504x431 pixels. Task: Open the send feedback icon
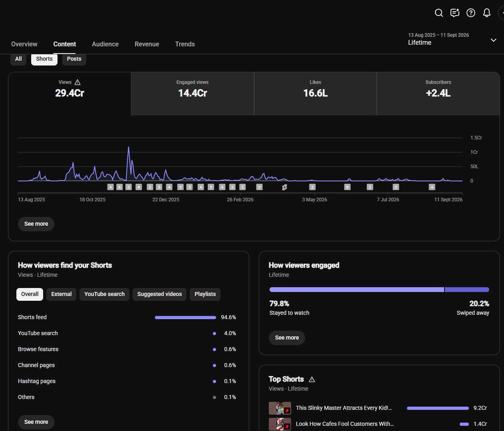click(x=455, y=13)
